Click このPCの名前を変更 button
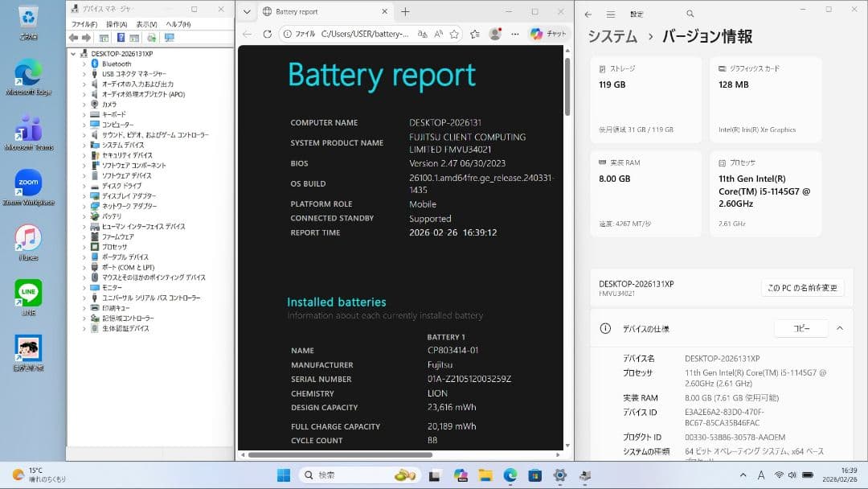 (x=802, y=288)
